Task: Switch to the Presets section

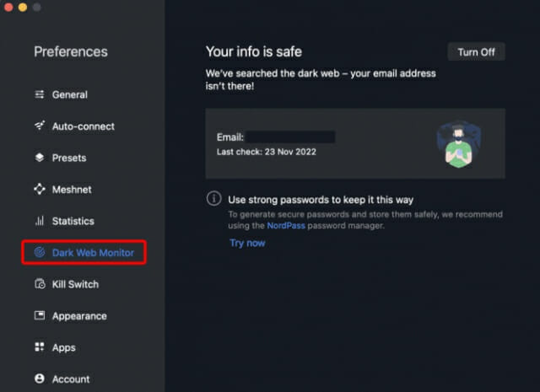Action: pyautogui.click(x=69, y=158)
